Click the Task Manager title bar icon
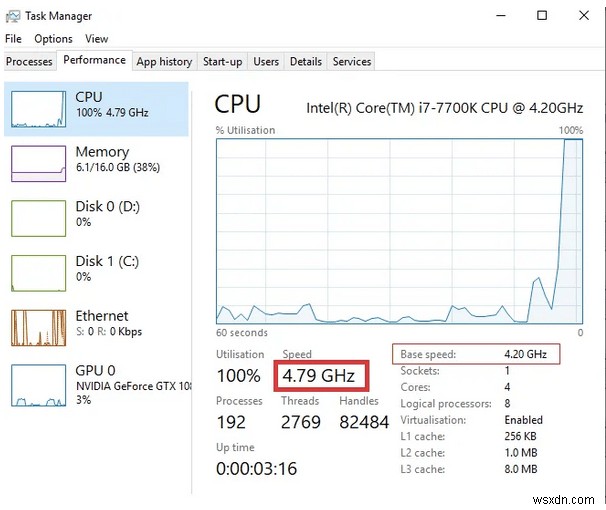The image size is (606, 510). tap(13, 16)
